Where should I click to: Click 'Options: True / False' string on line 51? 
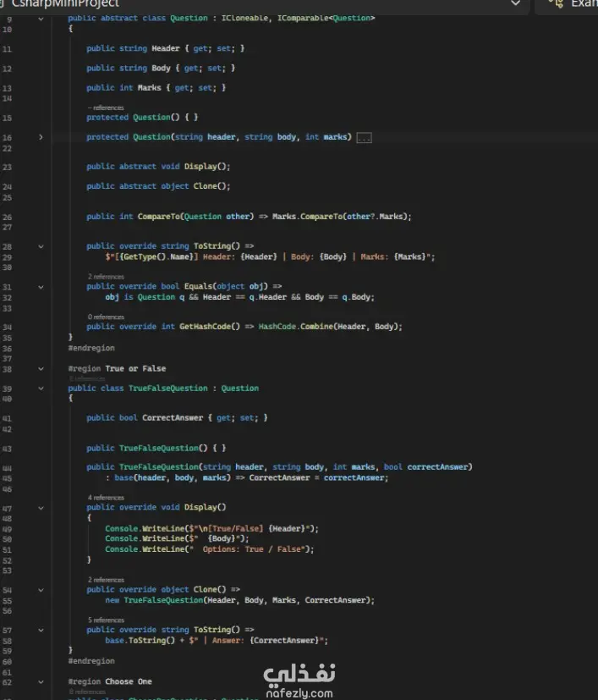[x=252, y=549]
